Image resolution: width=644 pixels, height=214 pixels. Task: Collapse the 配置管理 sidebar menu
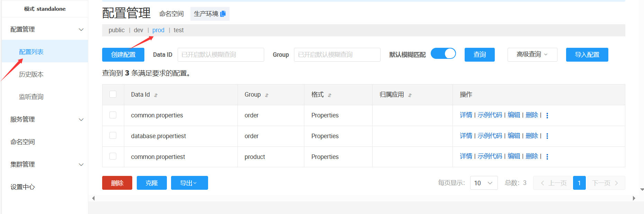[x=81, y=29]
